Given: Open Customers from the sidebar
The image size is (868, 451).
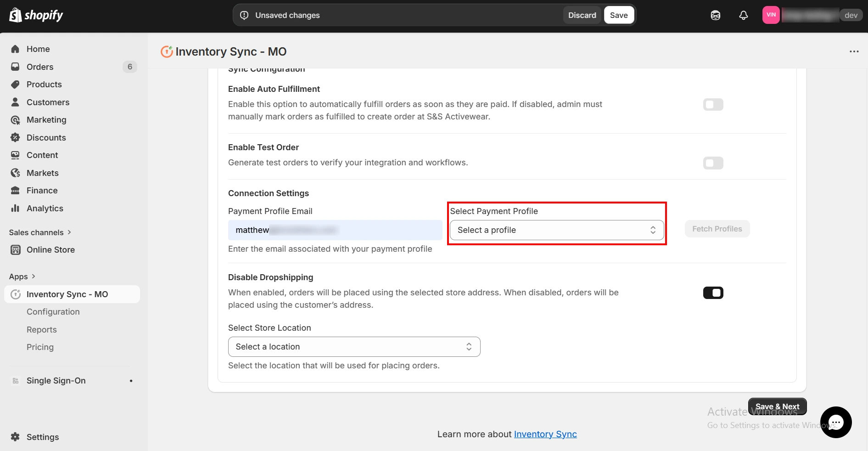Looking at the screenshot, I should 48,102.
